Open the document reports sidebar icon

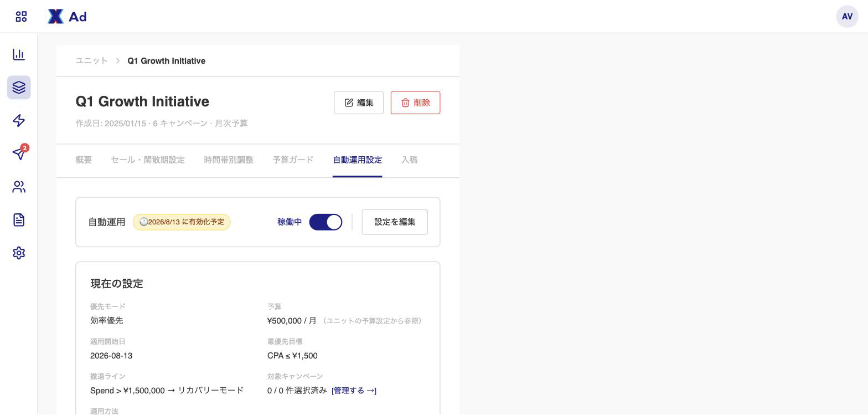tap(19, 220)
